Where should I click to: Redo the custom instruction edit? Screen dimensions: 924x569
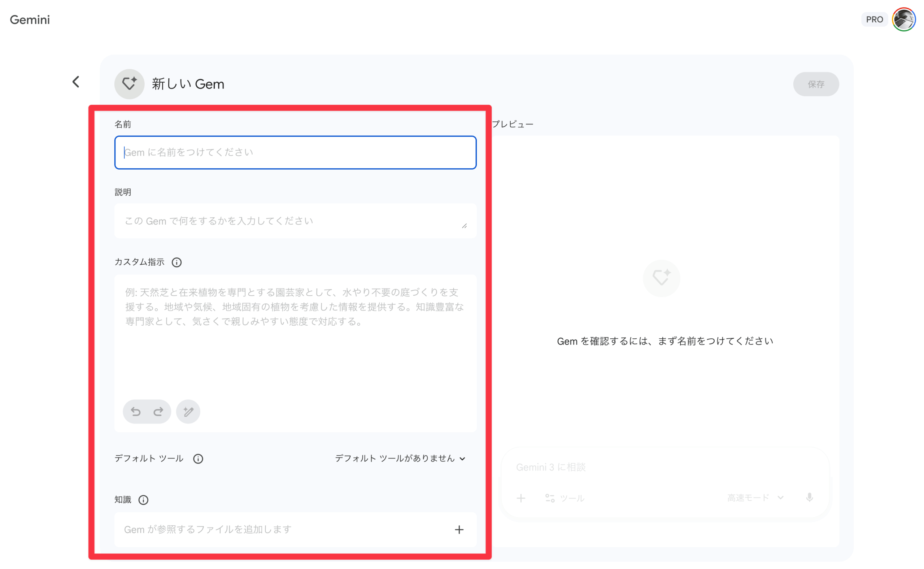coord(158,411)
